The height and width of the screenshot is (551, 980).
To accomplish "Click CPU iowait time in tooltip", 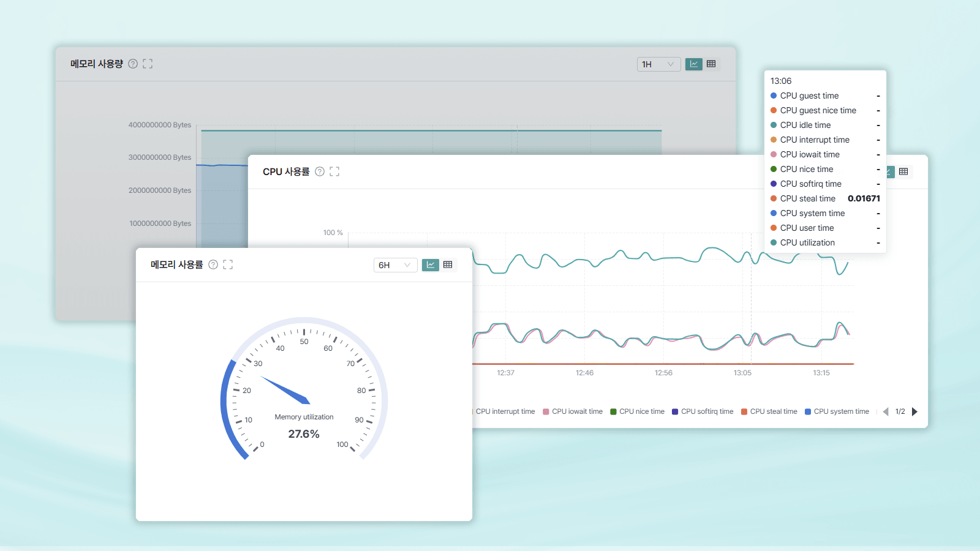I will point(810,154).
